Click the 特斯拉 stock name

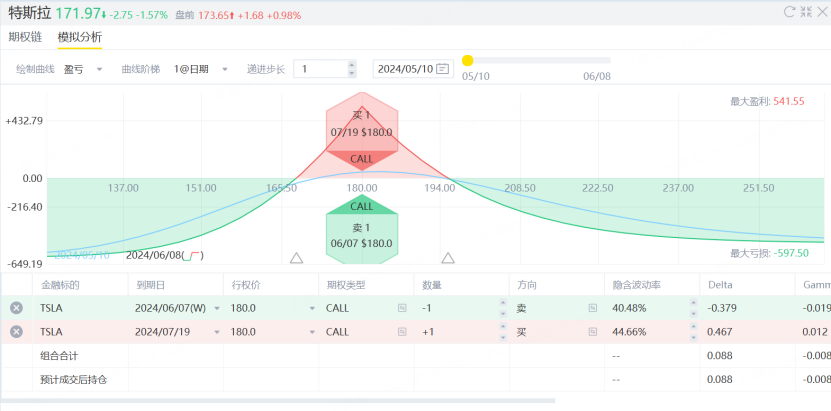30,13
